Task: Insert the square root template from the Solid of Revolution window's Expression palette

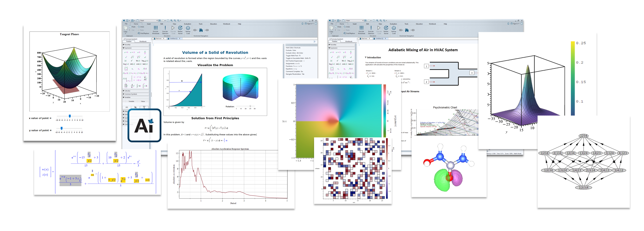Action: pos(132,57)
